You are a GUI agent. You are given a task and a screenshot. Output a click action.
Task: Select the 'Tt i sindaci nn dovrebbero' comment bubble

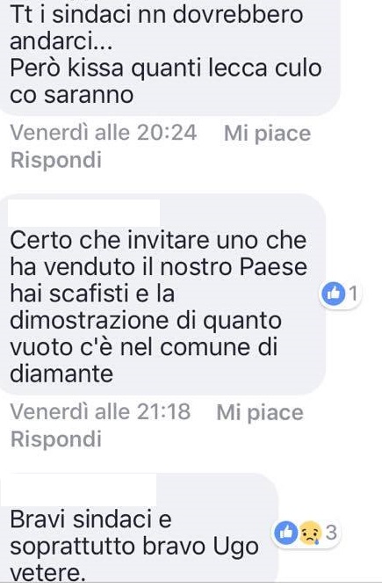[x=169, y=54]
